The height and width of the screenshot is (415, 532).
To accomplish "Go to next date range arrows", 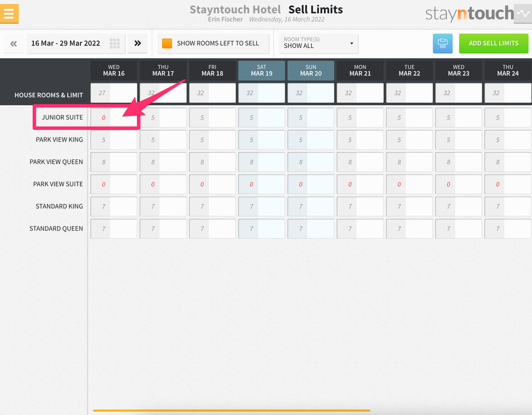I will click(x=138, y=43).
